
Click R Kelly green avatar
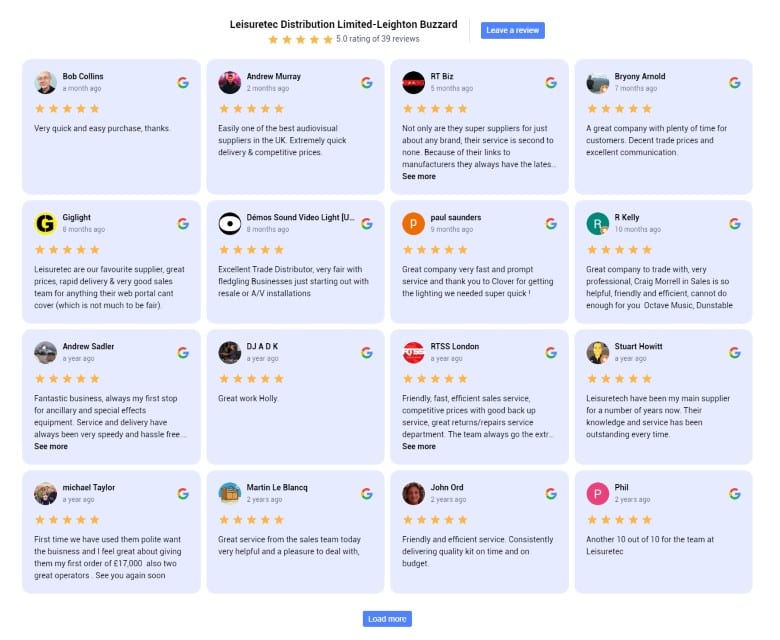point(597,223)
